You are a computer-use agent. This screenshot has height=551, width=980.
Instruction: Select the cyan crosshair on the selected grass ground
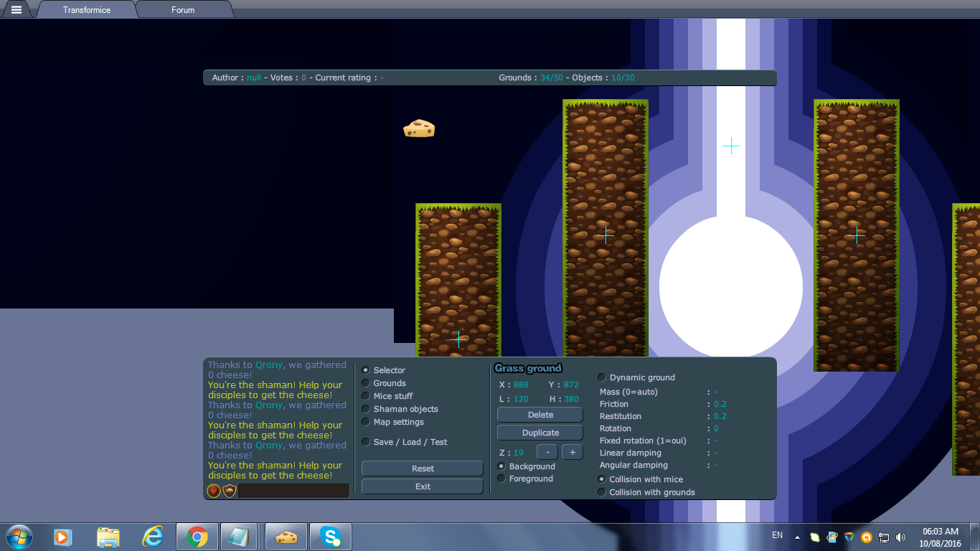click(605, 235)
